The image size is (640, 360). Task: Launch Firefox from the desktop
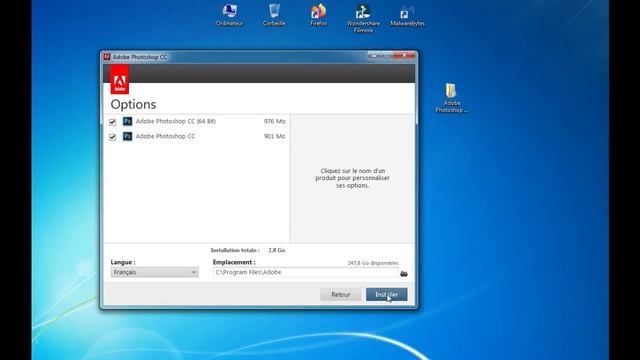tap(318, 15)
